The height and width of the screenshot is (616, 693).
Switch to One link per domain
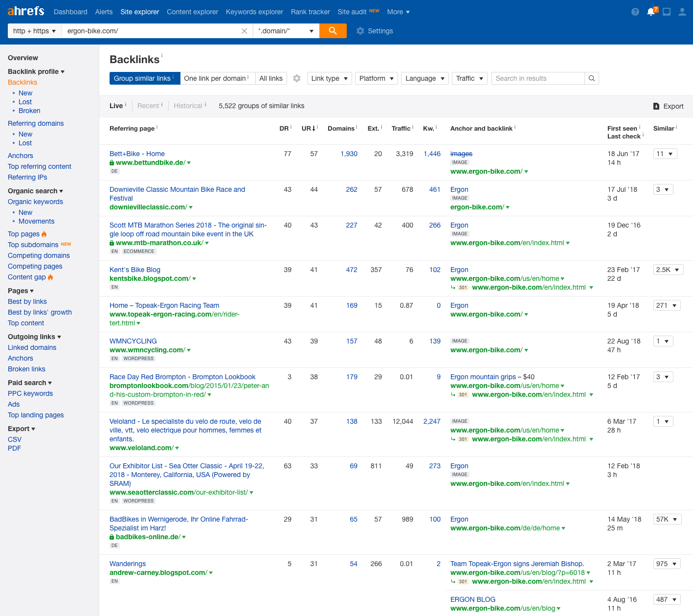217,78
